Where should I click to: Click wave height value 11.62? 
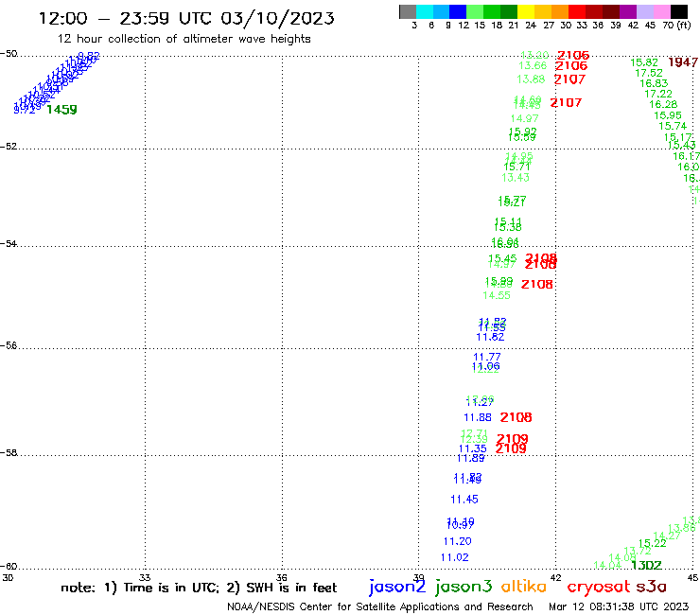(x=490, y=337)
